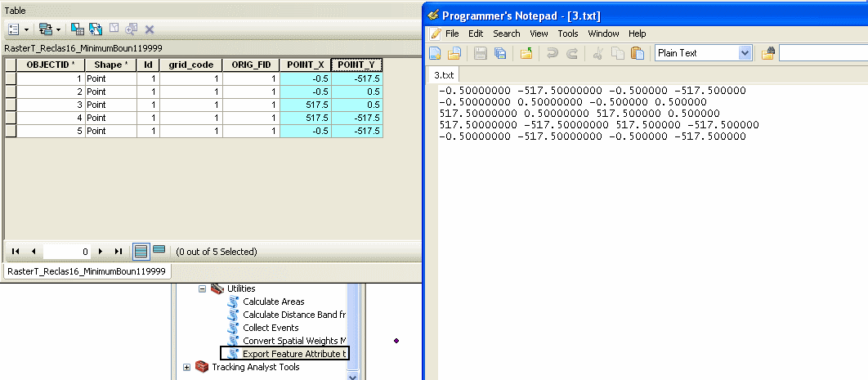Switch to the 3.txt document tab
Viewport: 868px width, 380px height.
[445, 74]
